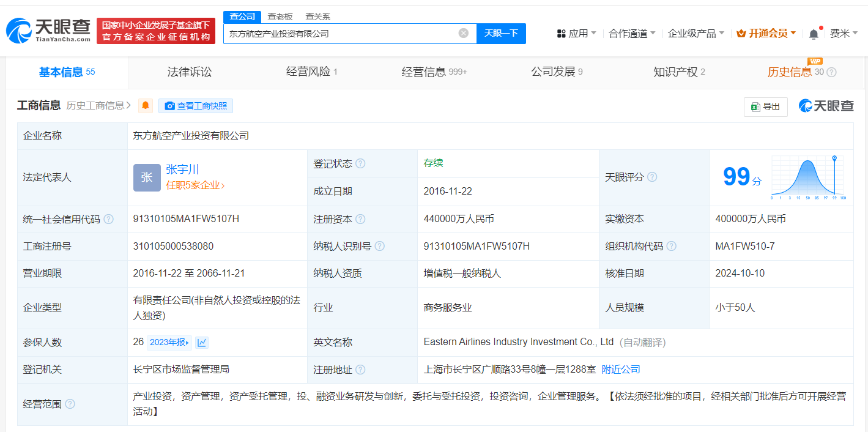Clear the search box with X icon
Image resolution: width=868 pixels, height=432 pixels.
[464, 33]
